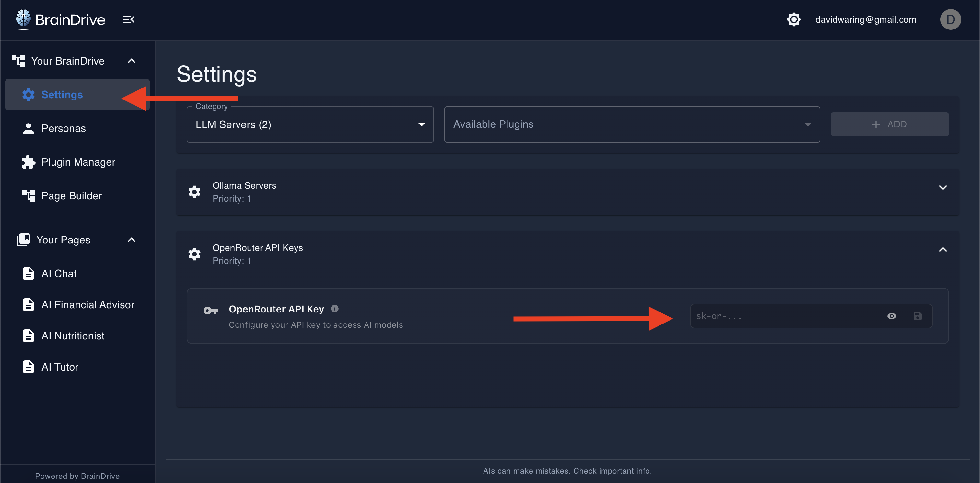Click the OpenRouter API Keys gear icon
This screenshot has width=980, height=483.
coord(194,254)
